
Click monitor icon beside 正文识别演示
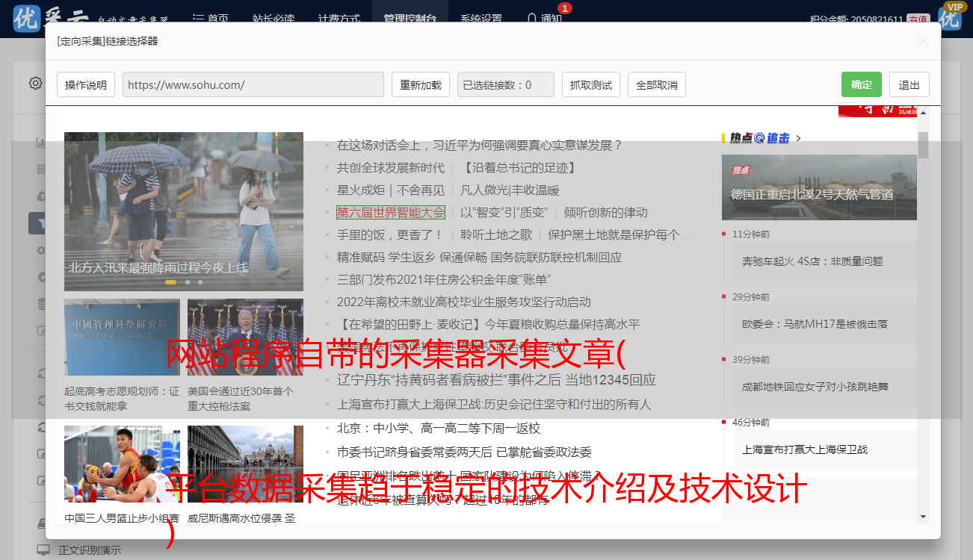43,550
